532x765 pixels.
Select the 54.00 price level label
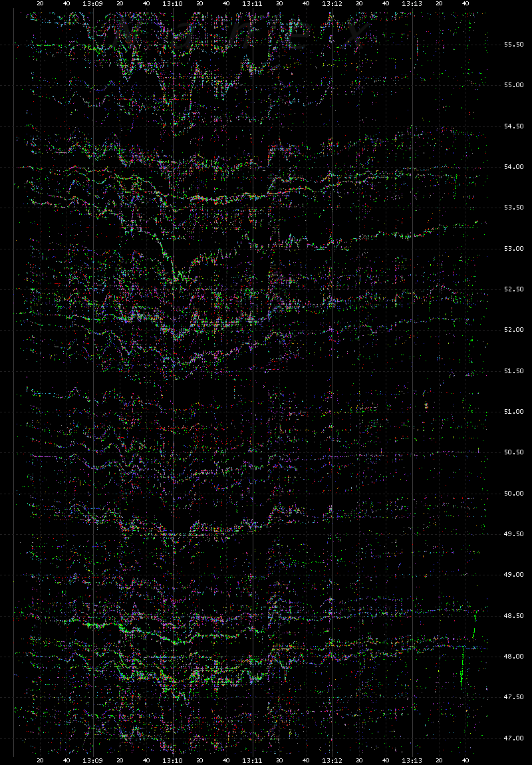coord(514,167)
